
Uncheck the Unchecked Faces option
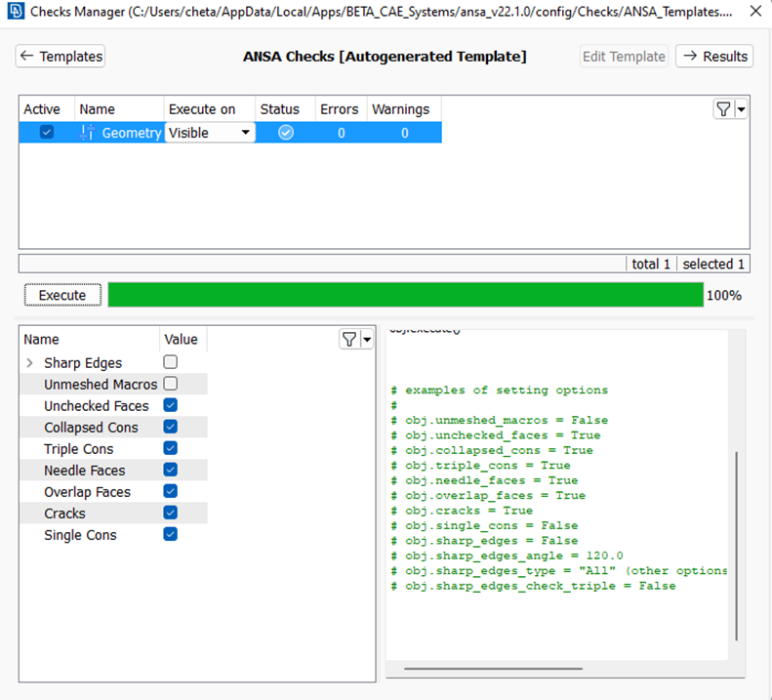coord(171,405)
